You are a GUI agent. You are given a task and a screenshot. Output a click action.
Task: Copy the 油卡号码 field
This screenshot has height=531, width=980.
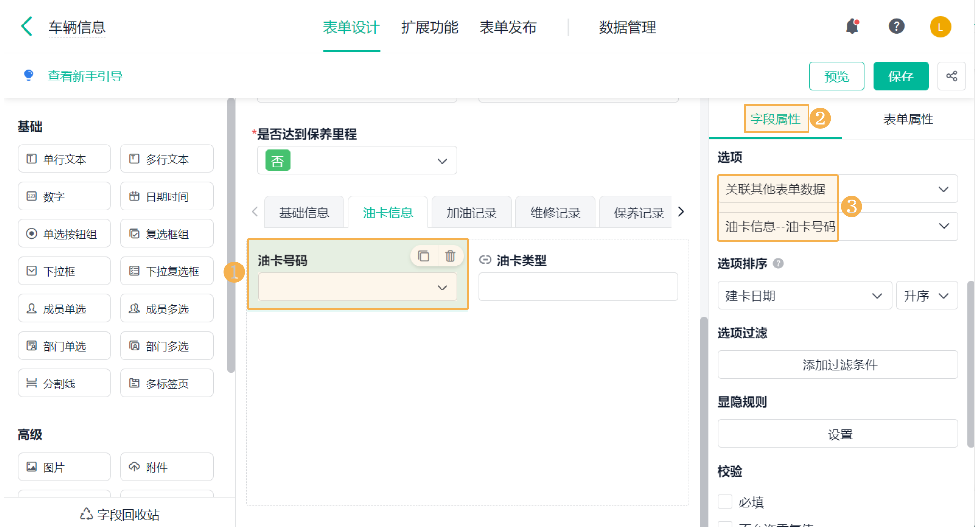point(423,256)
